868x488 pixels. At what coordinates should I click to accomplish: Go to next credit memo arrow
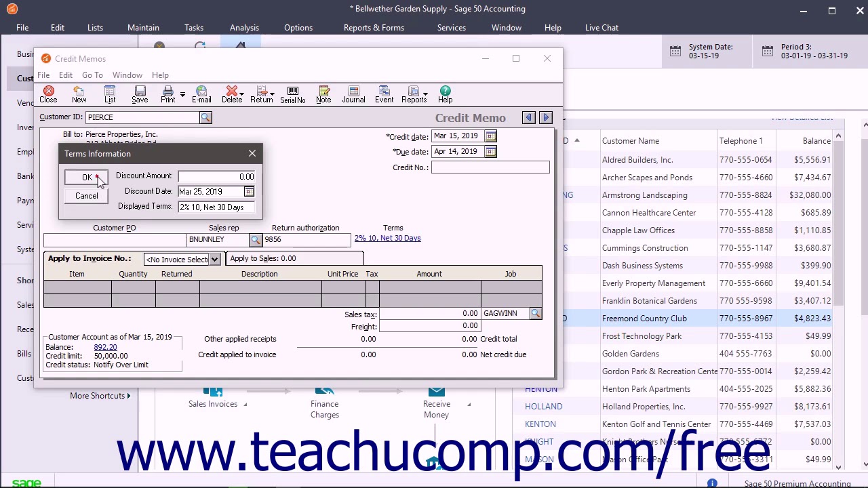pyautogui.click(x=546, y=118)
